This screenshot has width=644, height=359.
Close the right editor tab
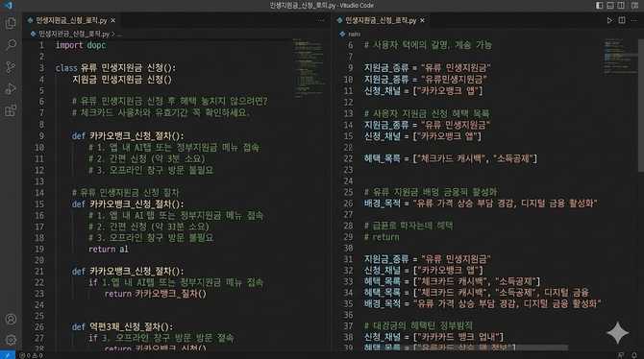click(x=423, y=20)
